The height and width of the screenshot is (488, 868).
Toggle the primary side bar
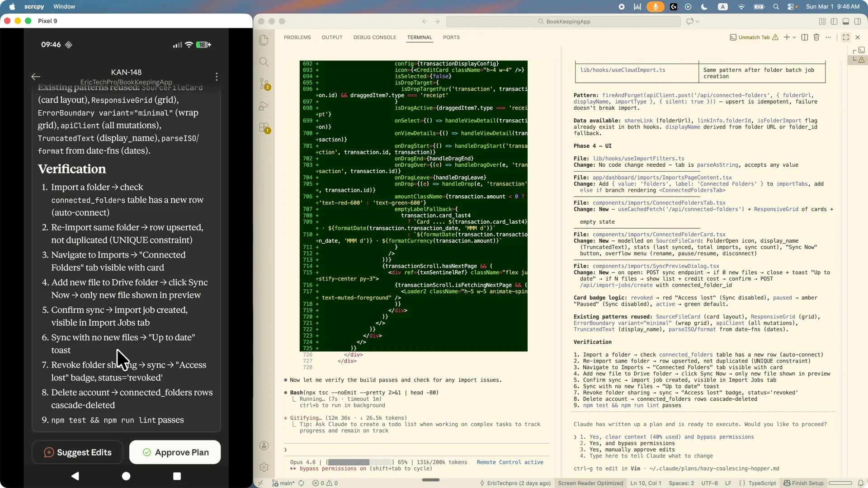pyautogui.click(x=834, y=21)
